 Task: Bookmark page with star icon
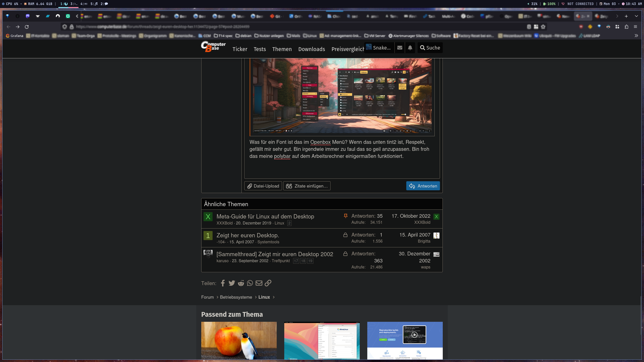(x=543, y=27)
